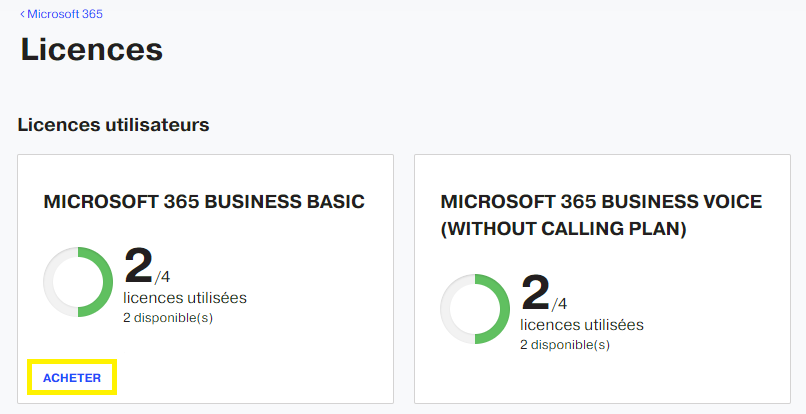The height and width of the screenshot is (414, 806).
Task: Select the Business Voice without calling plan title
Action: tap(601, 215)
